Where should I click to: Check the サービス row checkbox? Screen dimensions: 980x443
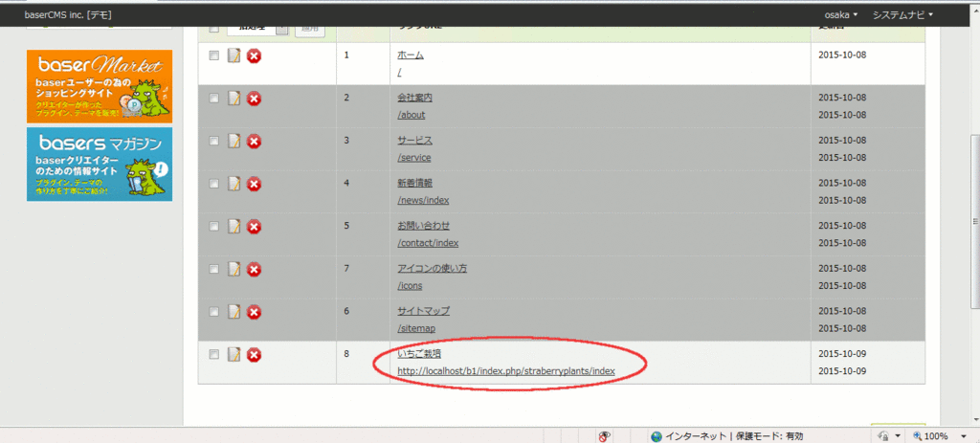213,141
